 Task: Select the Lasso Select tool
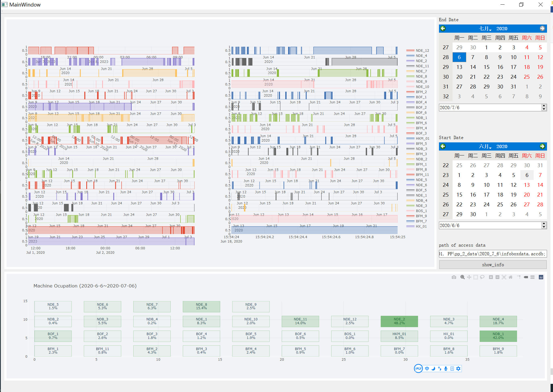pos(482,277)
